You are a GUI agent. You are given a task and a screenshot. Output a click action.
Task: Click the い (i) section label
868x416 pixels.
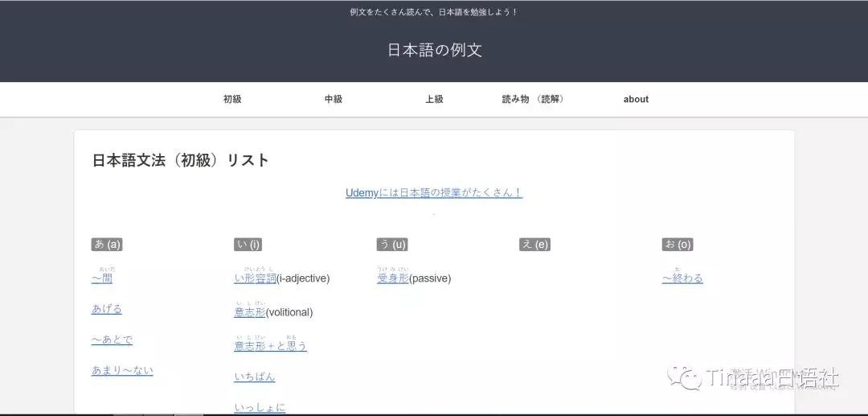248,245
